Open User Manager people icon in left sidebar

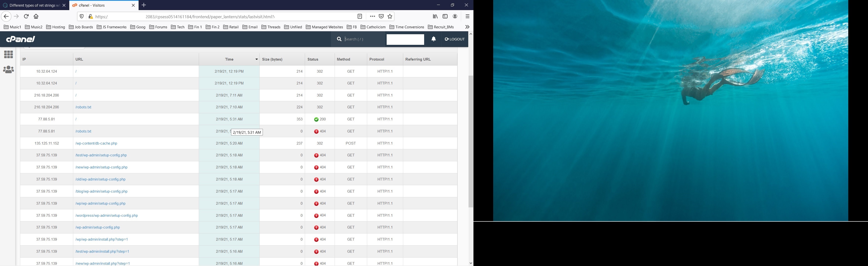(8, 69)
